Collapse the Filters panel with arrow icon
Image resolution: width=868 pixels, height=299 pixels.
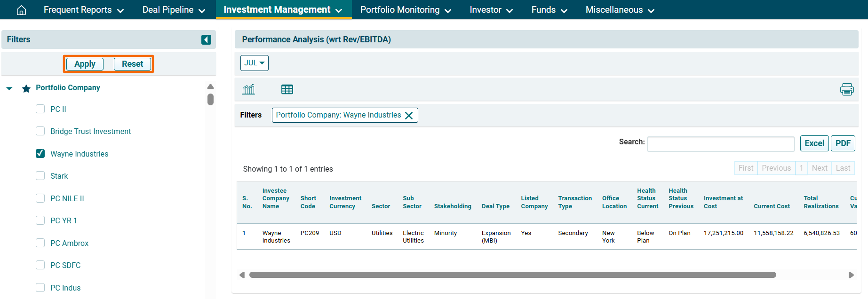point(206,39)
